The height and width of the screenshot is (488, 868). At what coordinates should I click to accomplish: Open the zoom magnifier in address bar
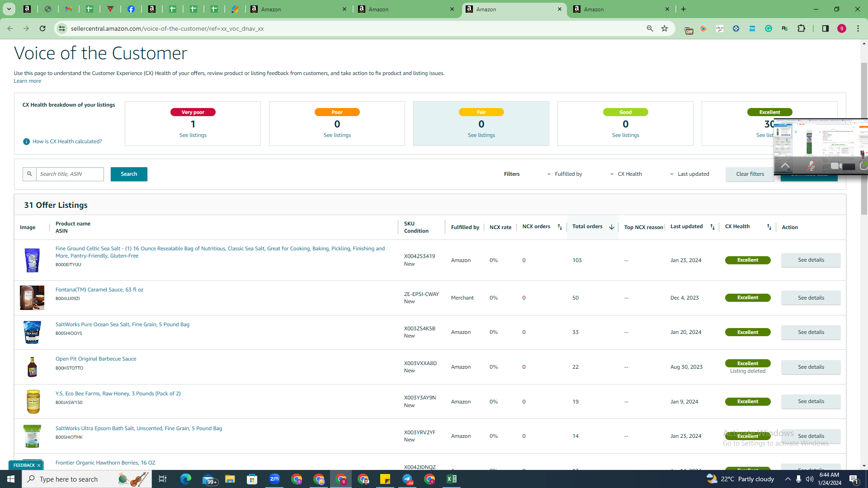coord(650,28)
